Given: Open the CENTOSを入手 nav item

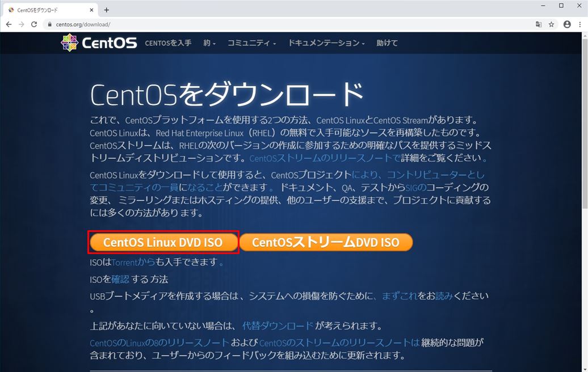Looking at the screenshot, I should click(168, 43).
